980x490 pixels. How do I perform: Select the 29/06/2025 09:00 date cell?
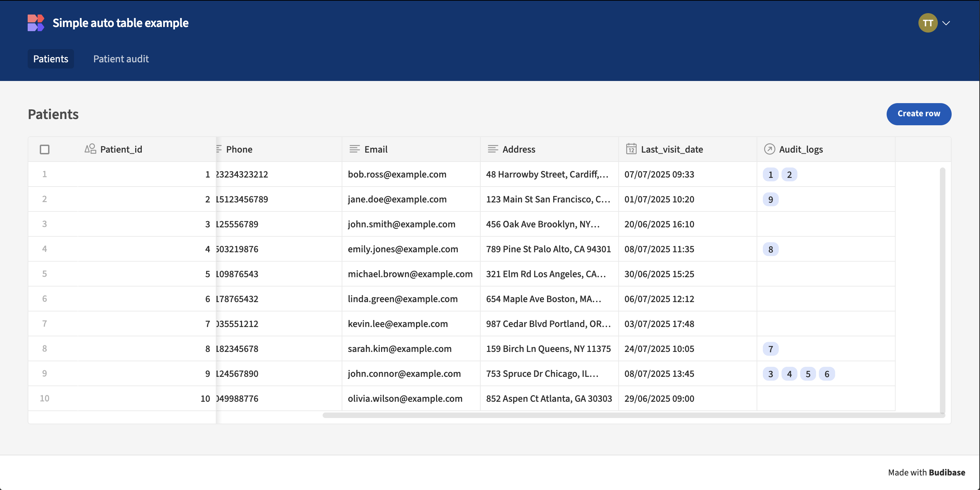687,399
